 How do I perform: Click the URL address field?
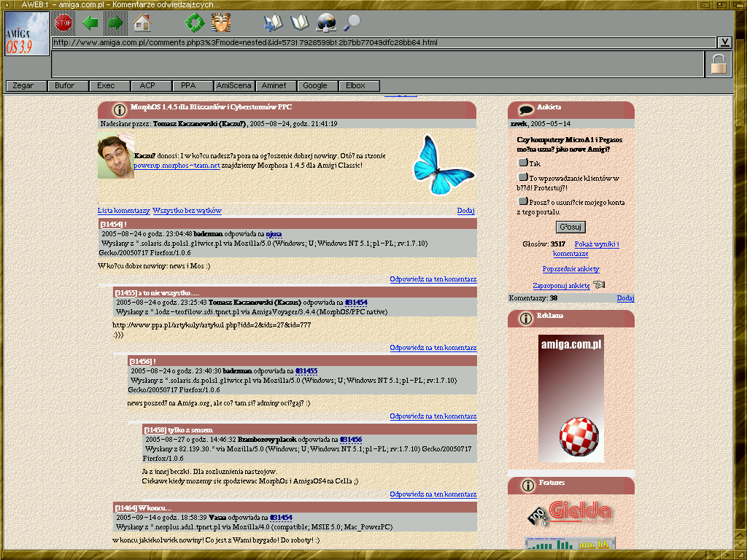coord(384,42)
